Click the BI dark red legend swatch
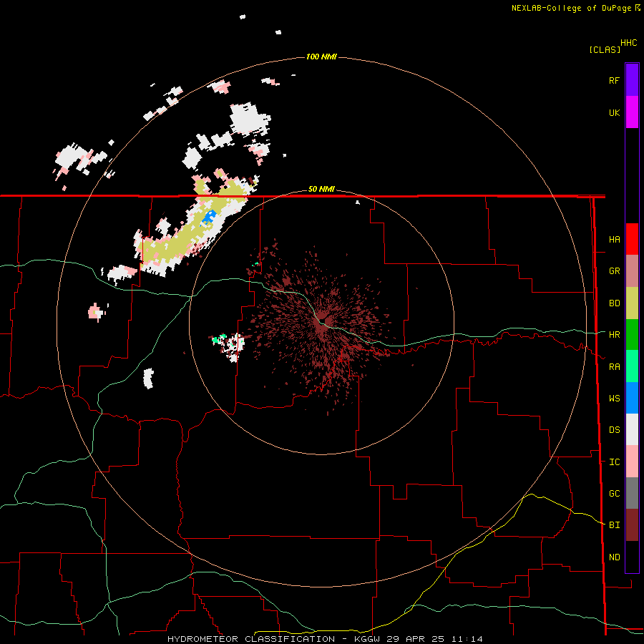This screenshot has height=644, width=644. 632,525
